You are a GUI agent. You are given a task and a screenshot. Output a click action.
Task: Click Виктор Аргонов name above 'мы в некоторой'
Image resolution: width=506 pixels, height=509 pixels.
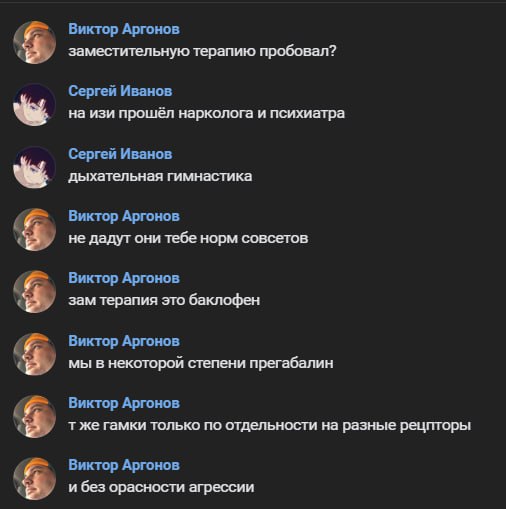(x=124, y=341)
